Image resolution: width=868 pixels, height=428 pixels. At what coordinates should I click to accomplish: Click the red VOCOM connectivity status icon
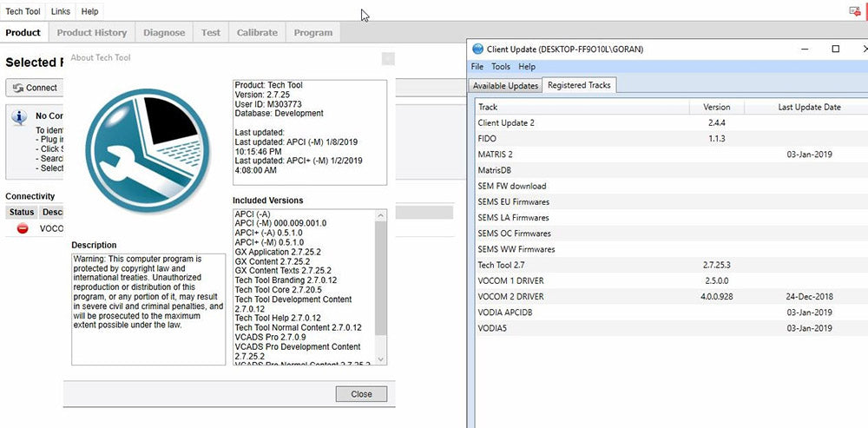click(x=23, y=229)
